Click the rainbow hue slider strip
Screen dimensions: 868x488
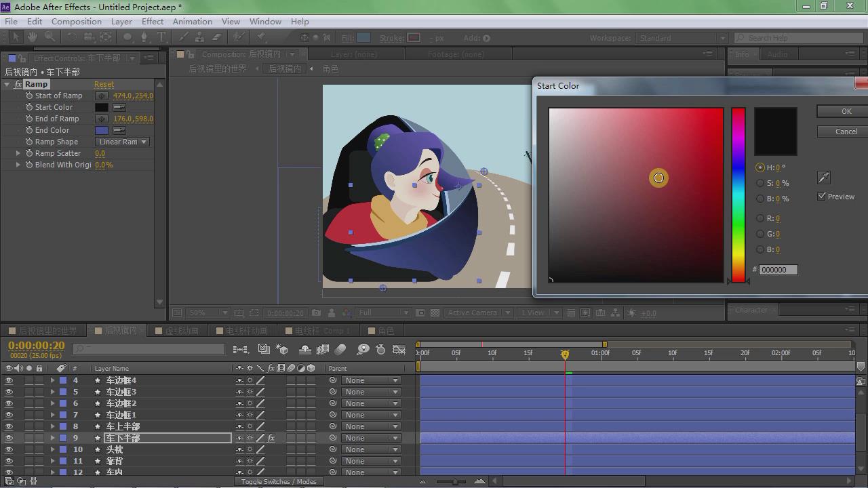[738, 195]
